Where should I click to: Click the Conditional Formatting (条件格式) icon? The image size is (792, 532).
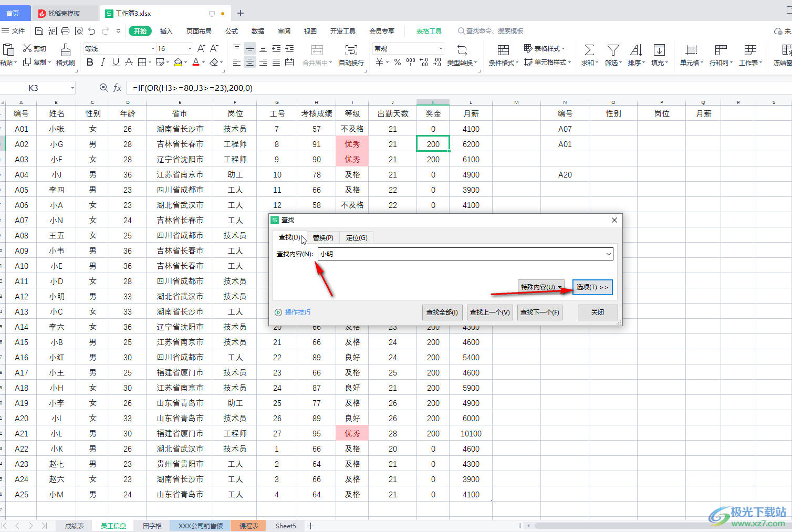coord(503,50)
